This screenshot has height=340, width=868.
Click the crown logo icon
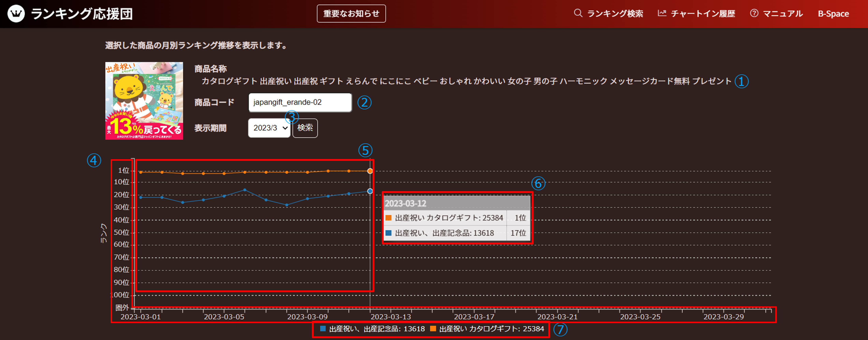click(x=16, y=13)
